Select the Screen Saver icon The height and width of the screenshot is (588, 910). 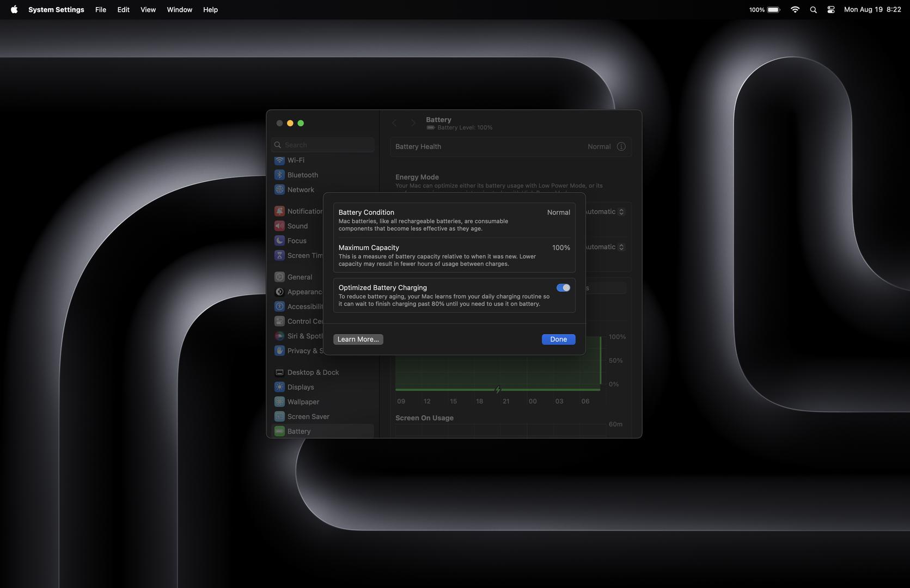point(279,416)
